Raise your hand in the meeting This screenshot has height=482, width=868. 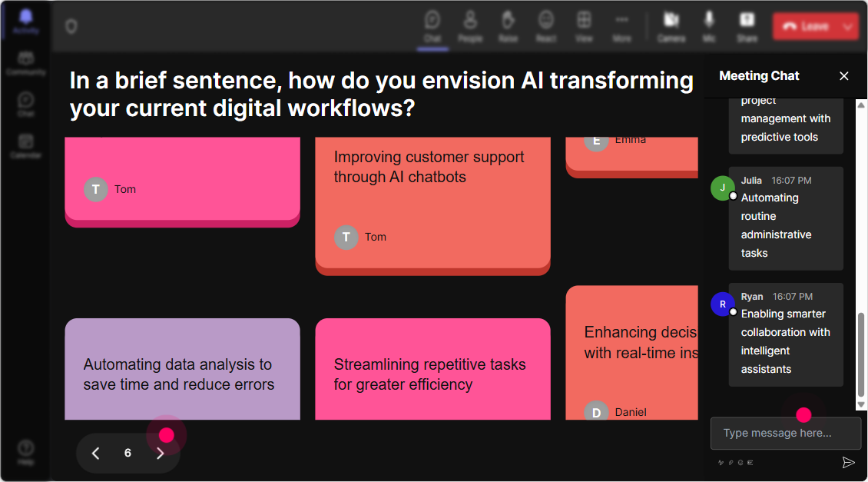point(509,27)
